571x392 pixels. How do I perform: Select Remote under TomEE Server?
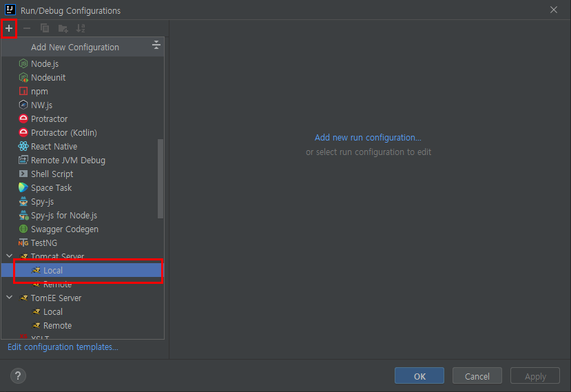point(82,326)
